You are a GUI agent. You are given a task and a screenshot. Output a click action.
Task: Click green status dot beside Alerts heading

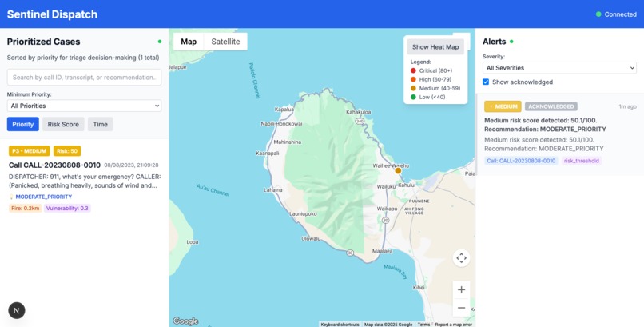click(511, 42)
